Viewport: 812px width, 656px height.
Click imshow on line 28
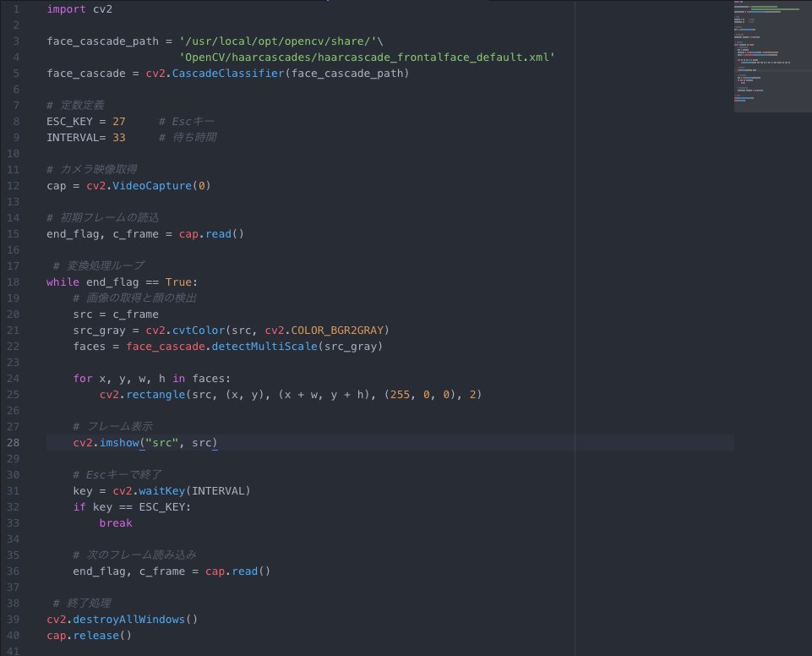pos(119,443)
